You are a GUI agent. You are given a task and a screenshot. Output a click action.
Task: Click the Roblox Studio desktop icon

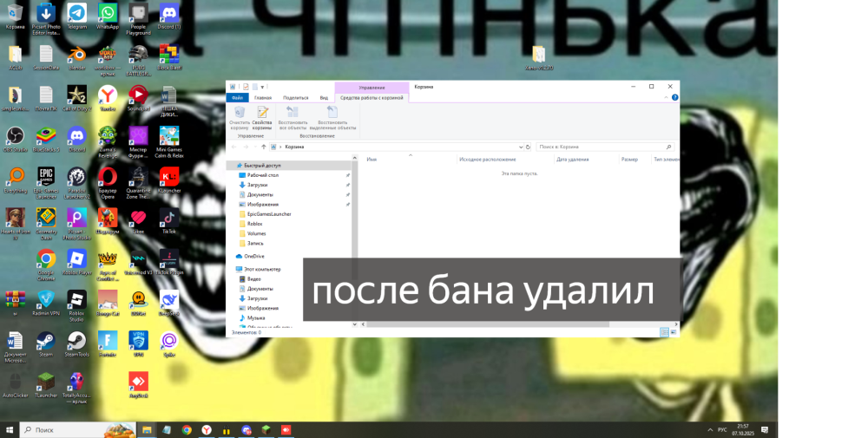tap(76, 305)
